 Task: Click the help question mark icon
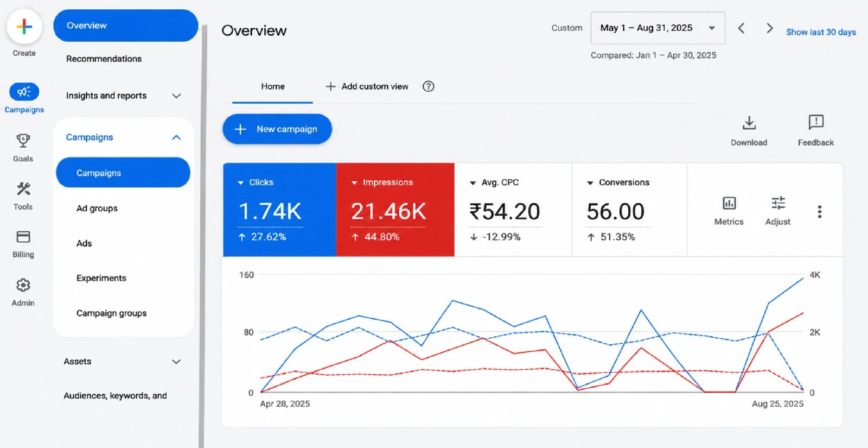(x=428, y=86)
